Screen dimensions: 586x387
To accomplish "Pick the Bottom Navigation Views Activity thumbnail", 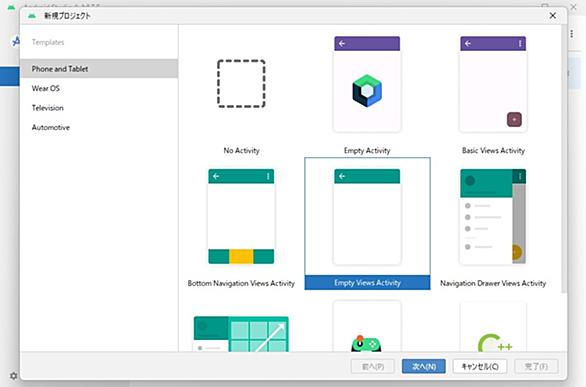I will 241,217.
